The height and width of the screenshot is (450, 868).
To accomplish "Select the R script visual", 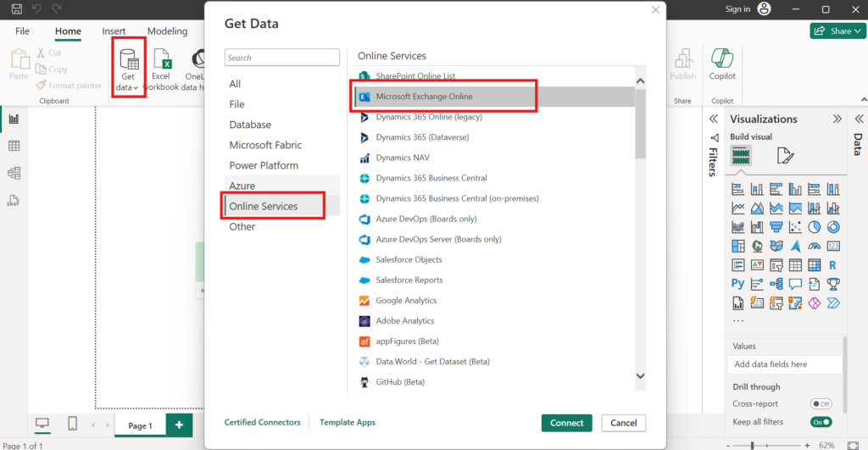I will point(833,265).
